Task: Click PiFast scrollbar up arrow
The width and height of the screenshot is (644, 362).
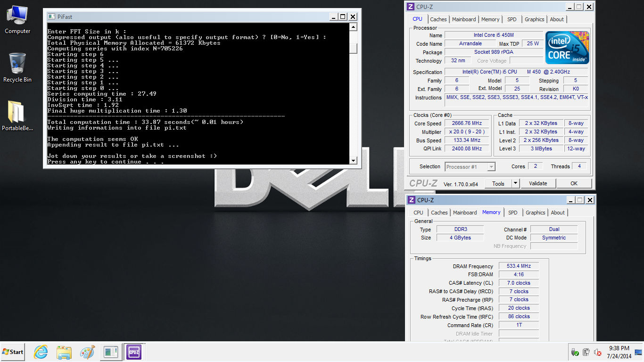Action: (x=354, y=28)
